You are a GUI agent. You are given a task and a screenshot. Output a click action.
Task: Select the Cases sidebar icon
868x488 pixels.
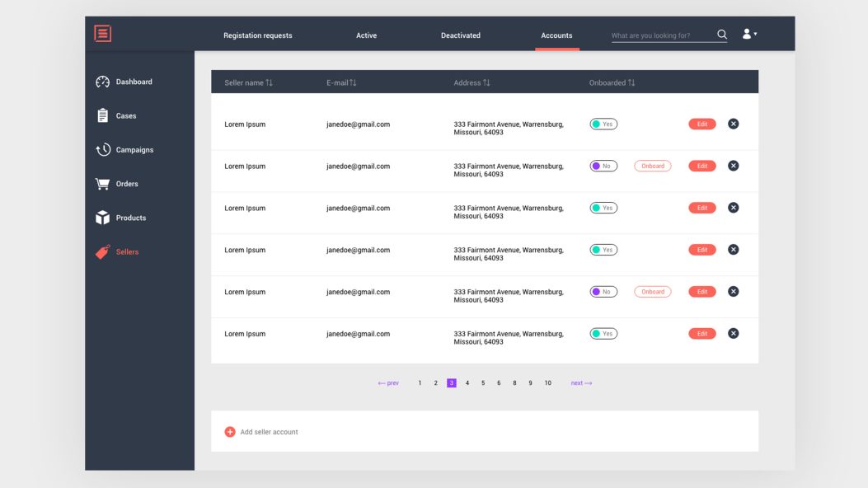pos(103,115)
